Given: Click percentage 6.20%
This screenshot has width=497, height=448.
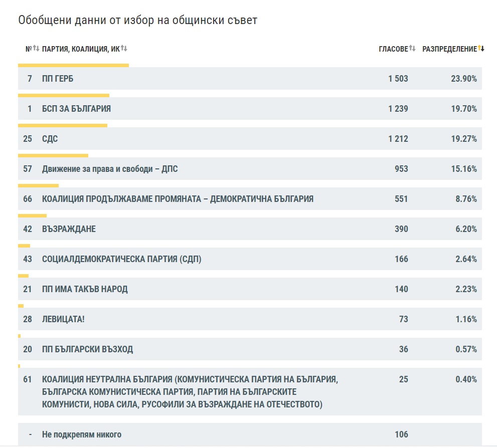Looking at the screenshot, I should (x=466, y=229).
